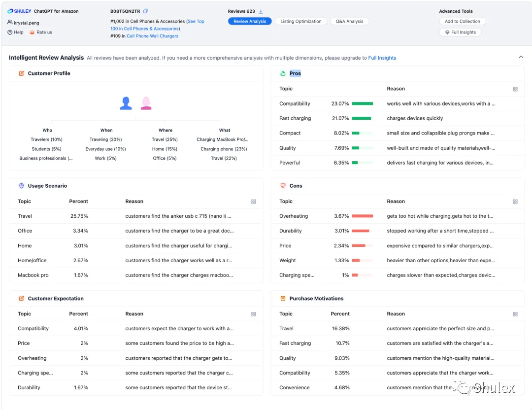Click the Rate us link

click(x=44, y=32)
